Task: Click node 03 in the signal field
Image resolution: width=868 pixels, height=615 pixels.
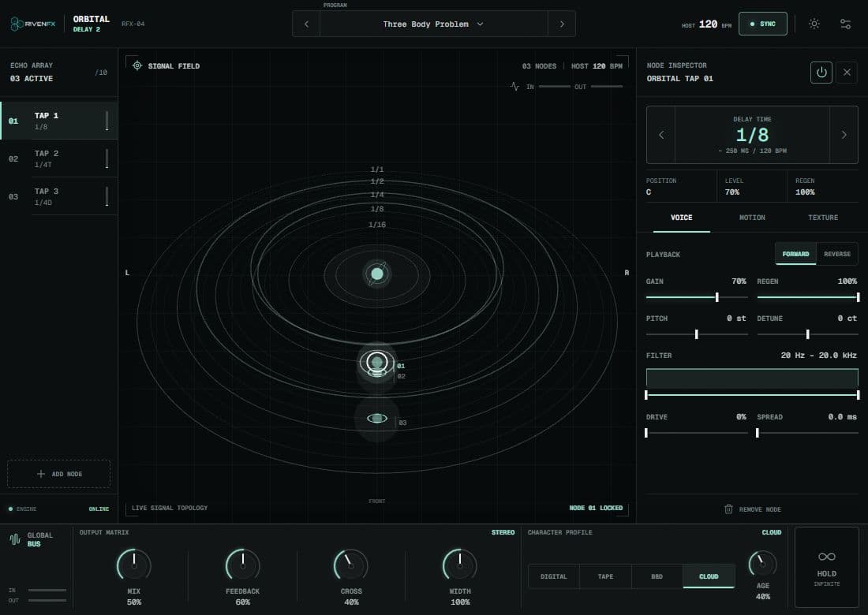Action: 377,418
